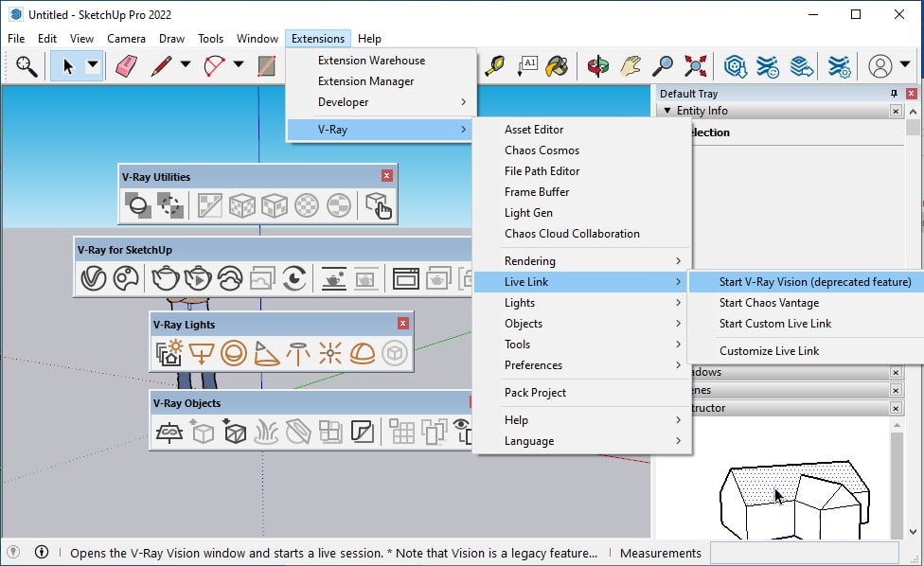Activate the Select arrow tool

coord(68,66)
